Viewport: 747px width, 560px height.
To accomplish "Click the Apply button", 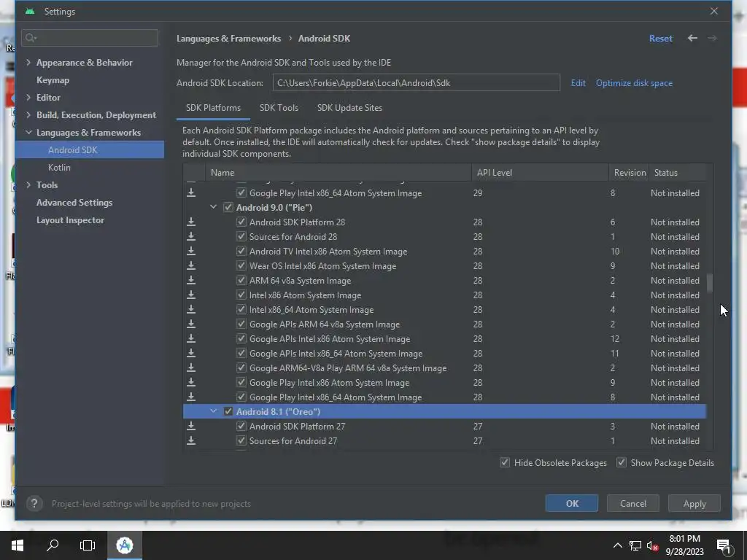I will coord(694,503).
